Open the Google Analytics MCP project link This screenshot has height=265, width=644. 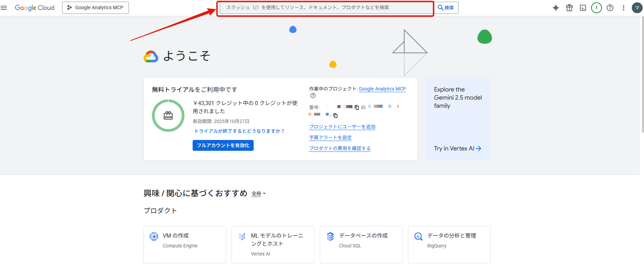382,89
